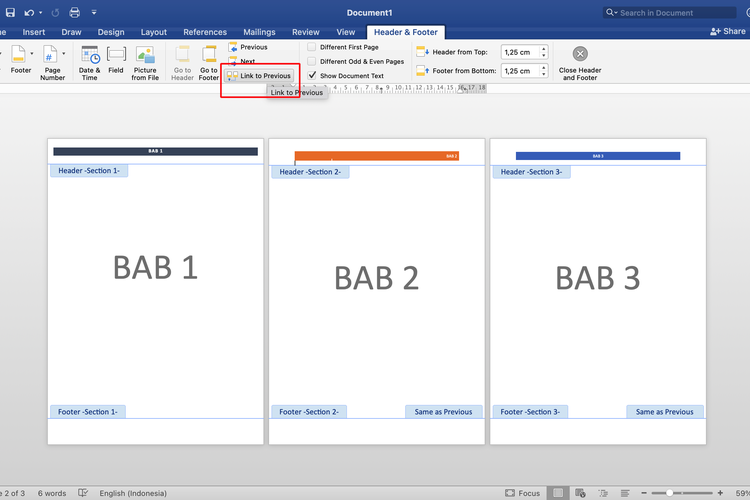Switch to Web Layout view icon
This screenshot has height=500, width=750.
(x=580, y=493)
